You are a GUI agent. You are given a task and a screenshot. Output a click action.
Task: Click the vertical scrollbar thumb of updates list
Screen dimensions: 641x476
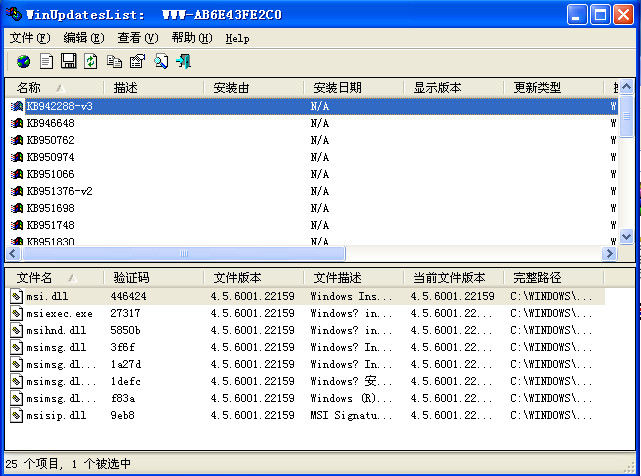[626, 117]
